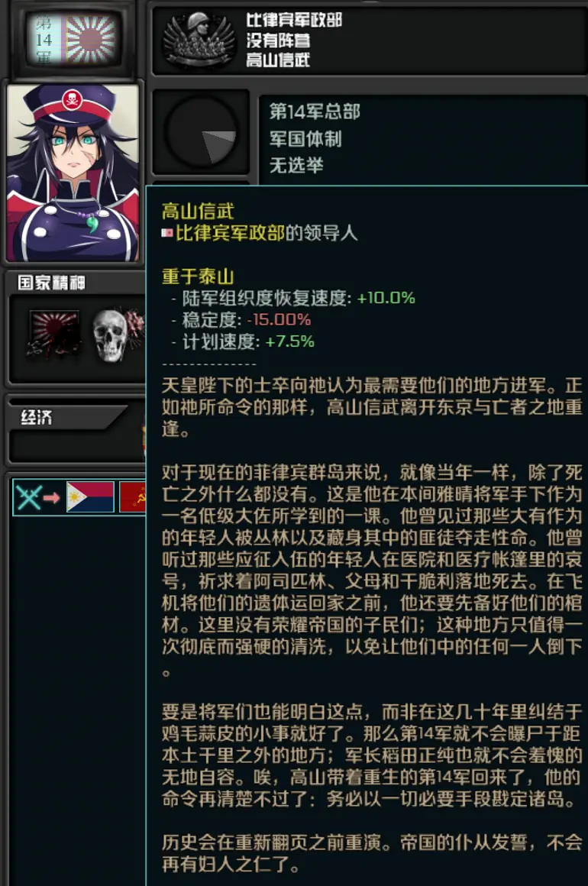This screenshot has width=588, height=886.
Task: Click the 第14军总部 ruling party label
Action: point(315,112)
